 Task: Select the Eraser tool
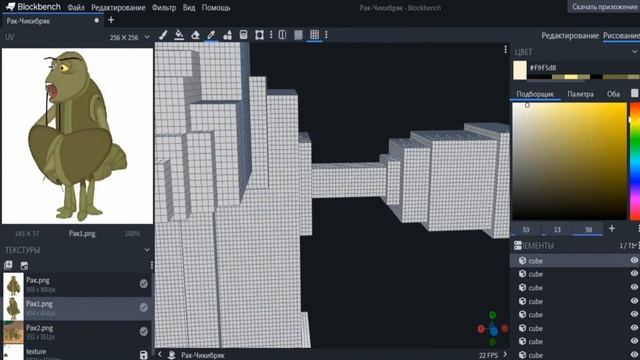(x=195, y=35)
